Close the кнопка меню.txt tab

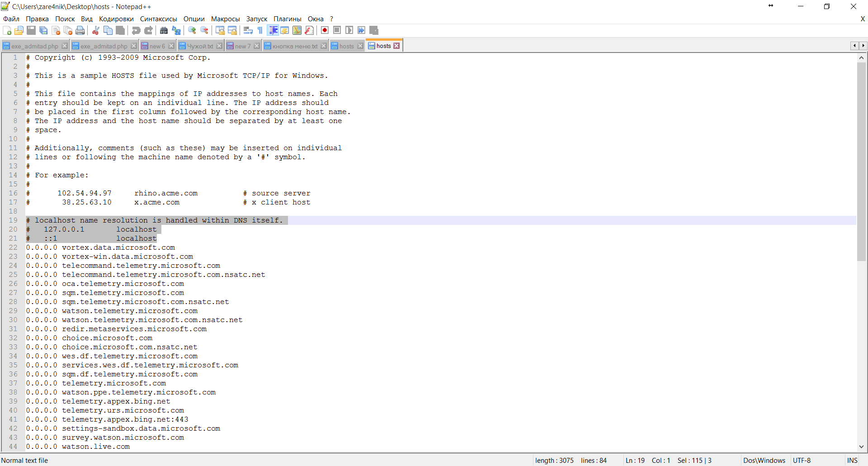pyautogui.click(x=324, y=46)
